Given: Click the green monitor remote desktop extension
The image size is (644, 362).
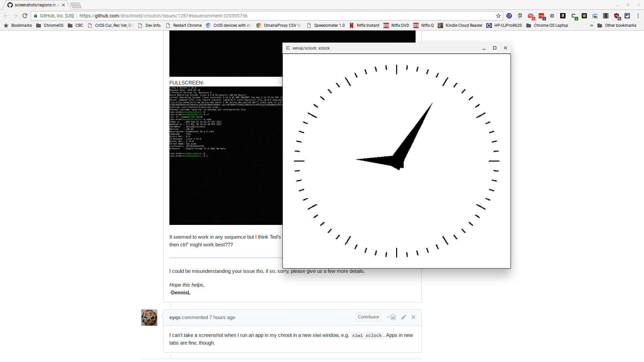Looking at the screenshot, I should point(520,16).
